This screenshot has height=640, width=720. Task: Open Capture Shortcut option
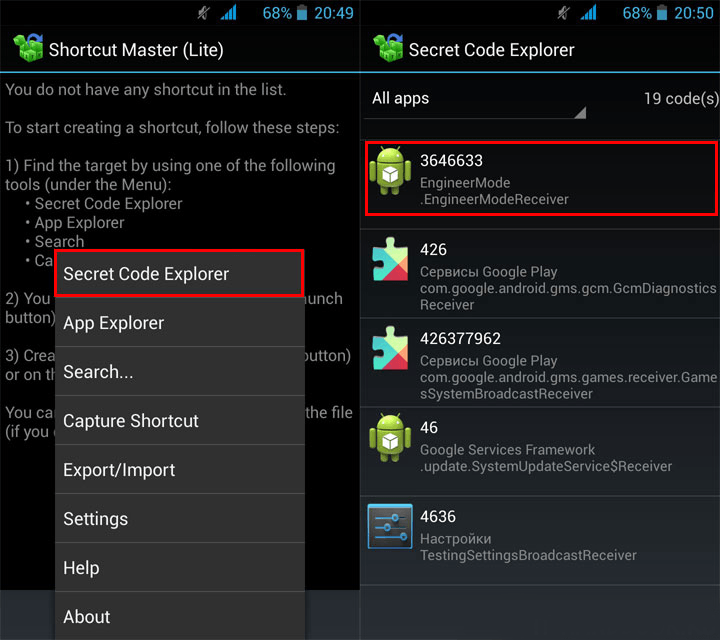[x=180, y=421]
